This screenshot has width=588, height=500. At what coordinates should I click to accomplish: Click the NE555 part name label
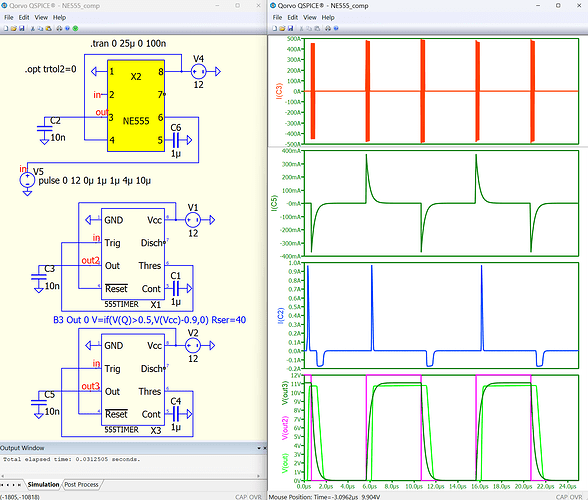tap(136, 121)
